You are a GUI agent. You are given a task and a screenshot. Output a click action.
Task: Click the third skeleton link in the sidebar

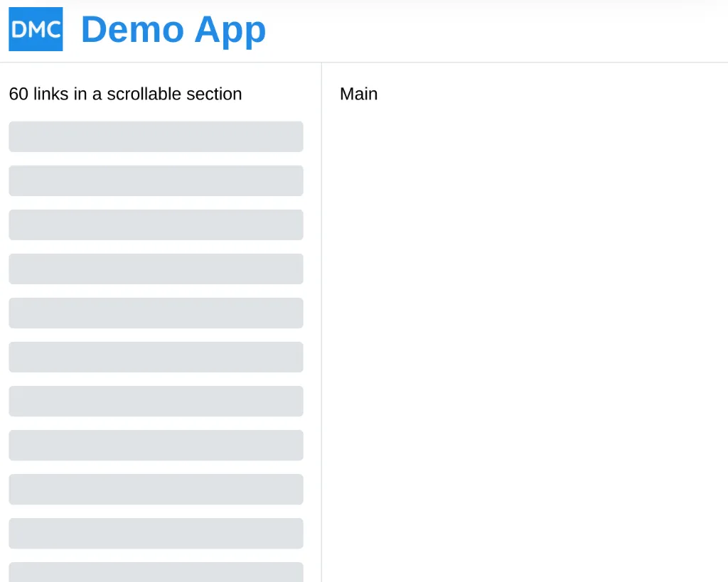pos(156,225)
